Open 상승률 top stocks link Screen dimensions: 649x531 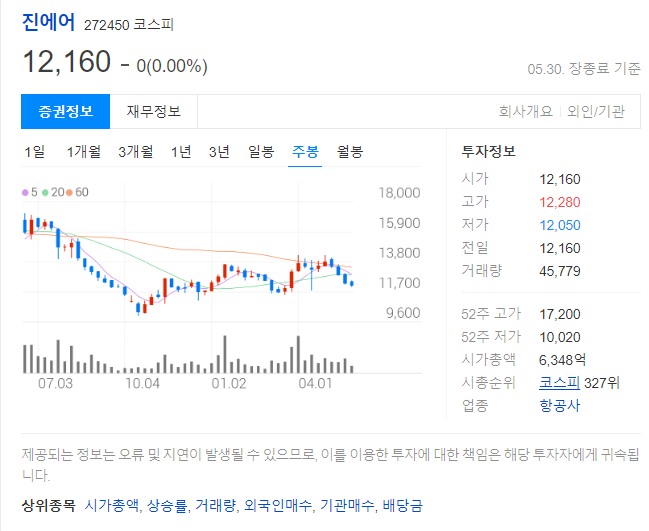(x=167, y=505)
